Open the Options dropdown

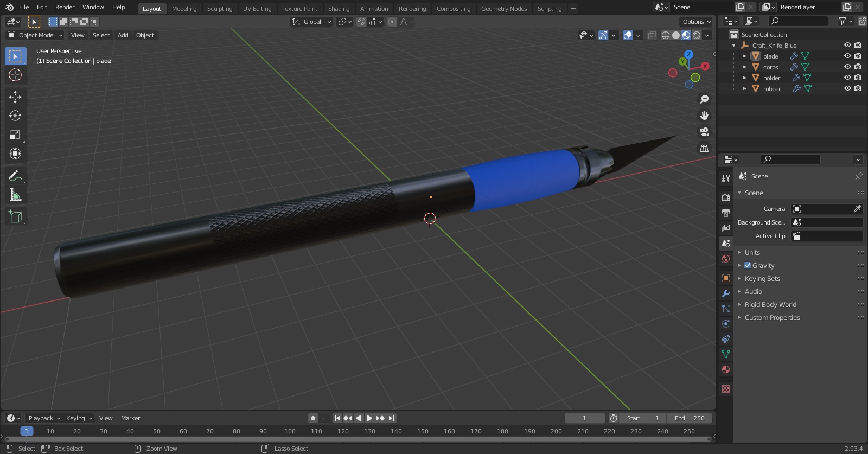[697, 22]
